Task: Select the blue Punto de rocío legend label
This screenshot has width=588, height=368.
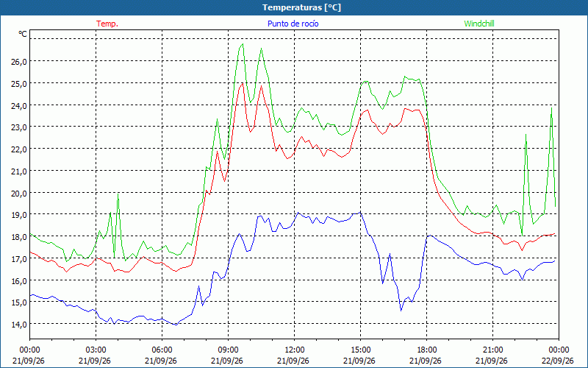Action: 293,24
